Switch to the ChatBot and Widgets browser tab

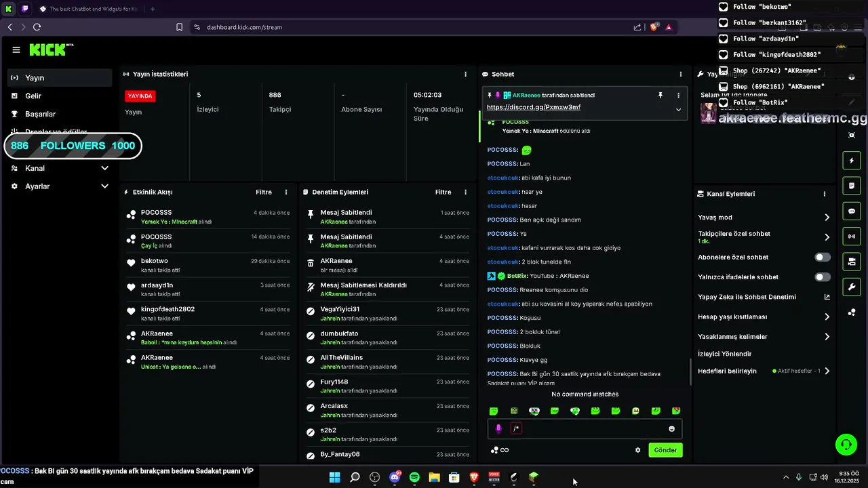point(89,9)
